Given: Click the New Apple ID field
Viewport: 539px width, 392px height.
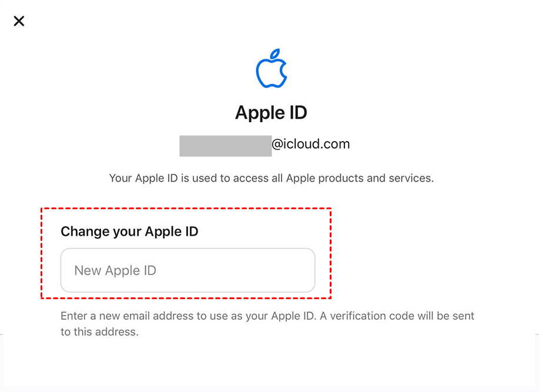Looking at the screenshot, I should (x=188, y=270).
